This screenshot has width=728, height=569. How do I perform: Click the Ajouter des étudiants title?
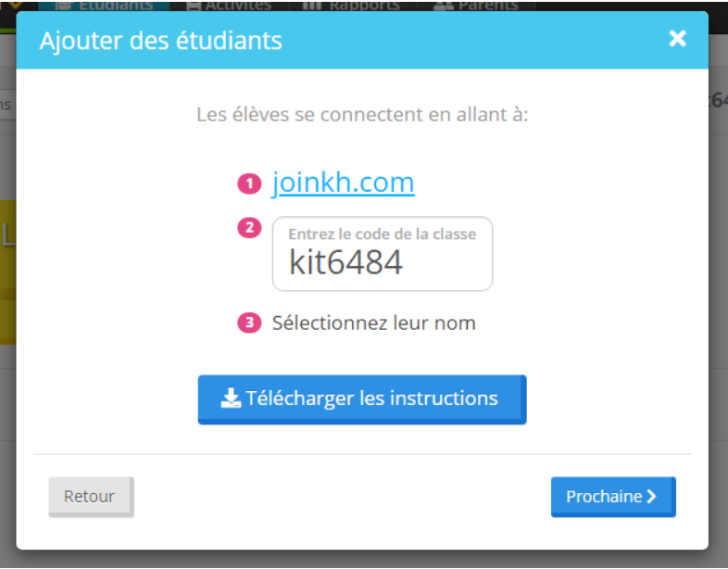pyautogui.click(x=160, y=41)
